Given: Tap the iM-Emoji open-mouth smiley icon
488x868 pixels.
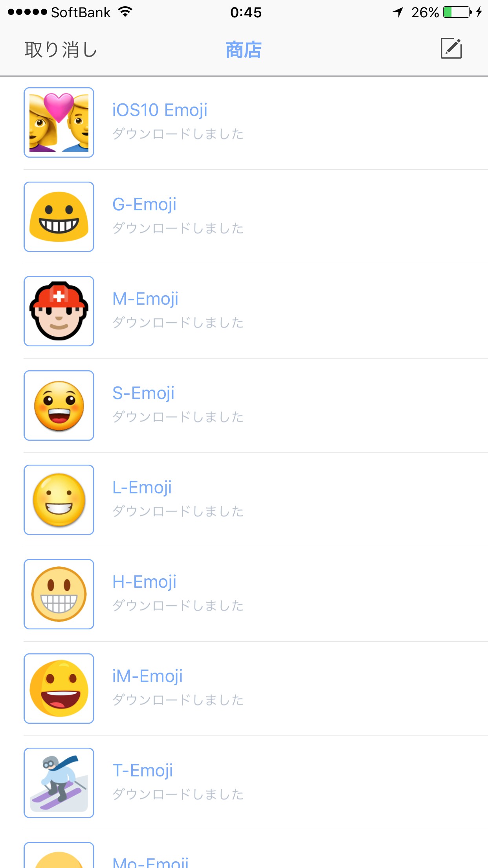Looking at the screenshot, I should coord(59,688).
